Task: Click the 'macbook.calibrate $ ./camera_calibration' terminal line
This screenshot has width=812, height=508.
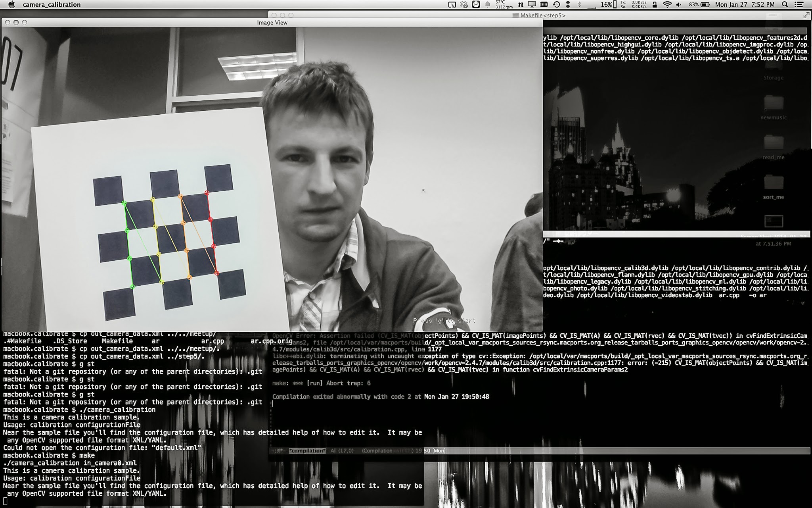Action: (79, 410)
